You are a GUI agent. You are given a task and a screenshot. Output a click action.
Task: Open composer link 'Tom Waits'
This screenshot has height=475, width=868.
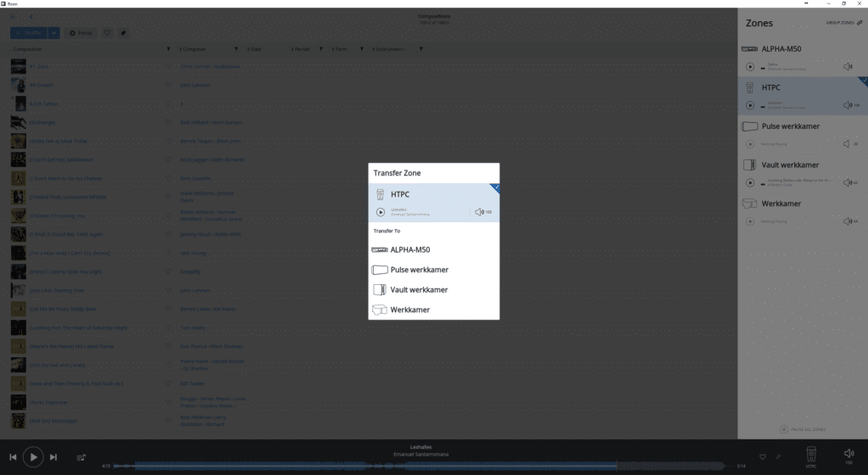(192, 327)
